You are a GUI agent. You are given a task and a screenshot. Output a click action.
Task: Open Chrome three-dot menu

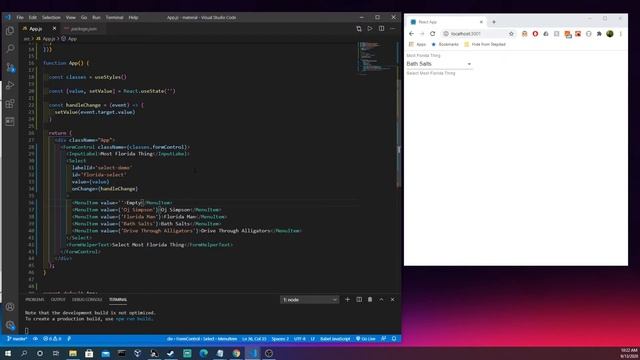click(x=620, y=34)
